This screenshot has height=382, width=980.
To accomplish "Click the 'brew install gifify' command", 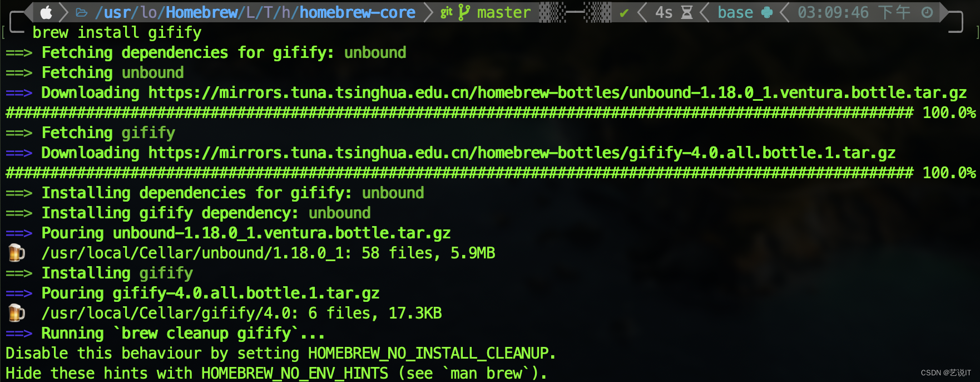I will 117,32.
